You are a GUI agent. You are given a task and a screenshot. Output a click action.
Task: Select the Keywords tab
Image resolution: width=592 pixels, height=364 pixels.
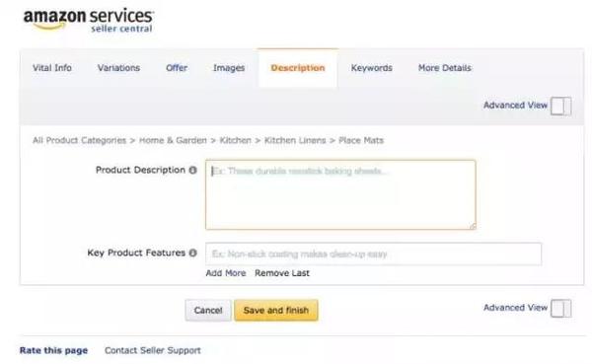[372, 68]
